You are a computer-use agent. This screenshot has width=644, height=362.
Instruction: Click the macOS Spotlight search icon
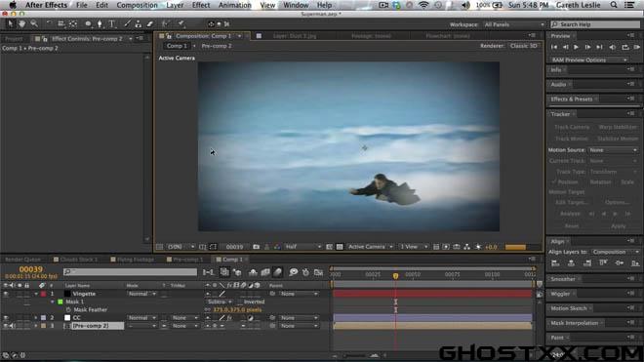tap(614, 5)
